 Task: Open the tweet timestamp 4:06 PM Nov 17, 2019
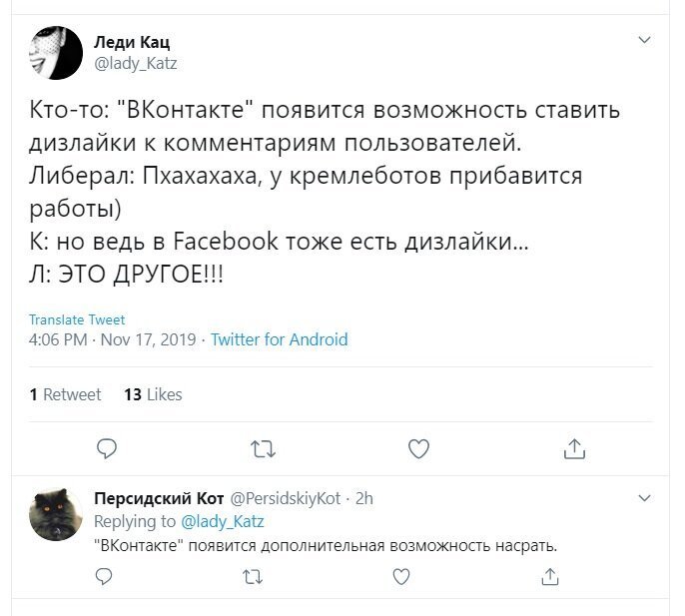112,339
